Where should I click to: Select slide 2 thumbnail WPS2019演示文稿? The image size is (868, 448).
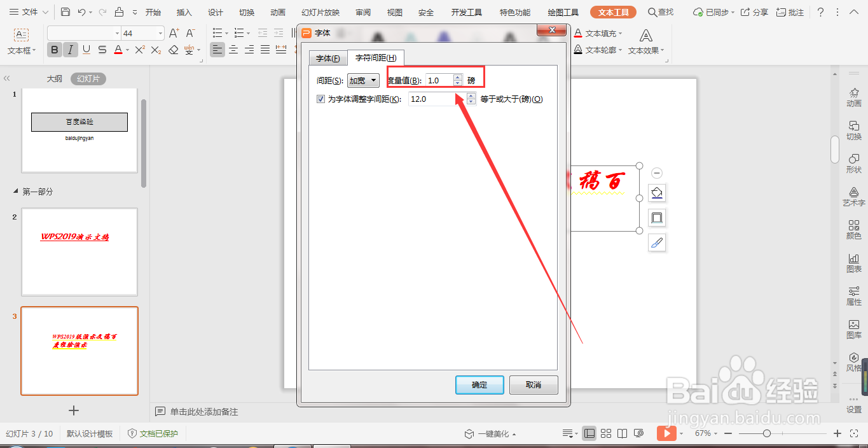[x=79, y=251]
